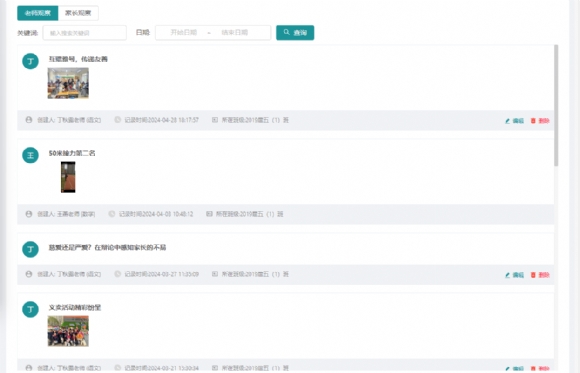This screenshot has width=580, height=373.
Task: Open the group photo thumbnail under 义卖活动
Action: pyautogui.click(x=68, y=331)
